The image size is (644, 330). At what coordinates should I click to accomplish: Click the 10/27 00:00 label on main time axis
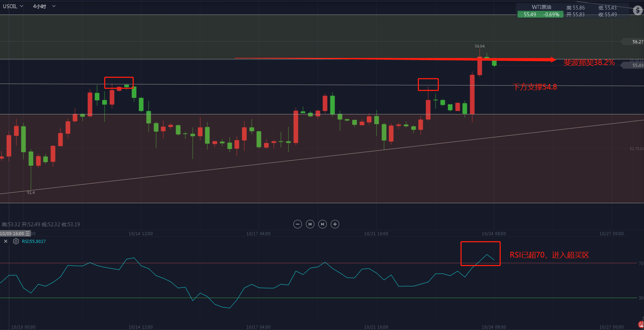[611, 234]
